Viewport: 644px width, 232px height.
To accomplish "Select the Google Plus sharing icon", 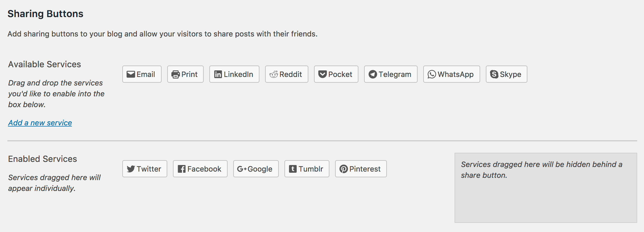I will 242,169.
